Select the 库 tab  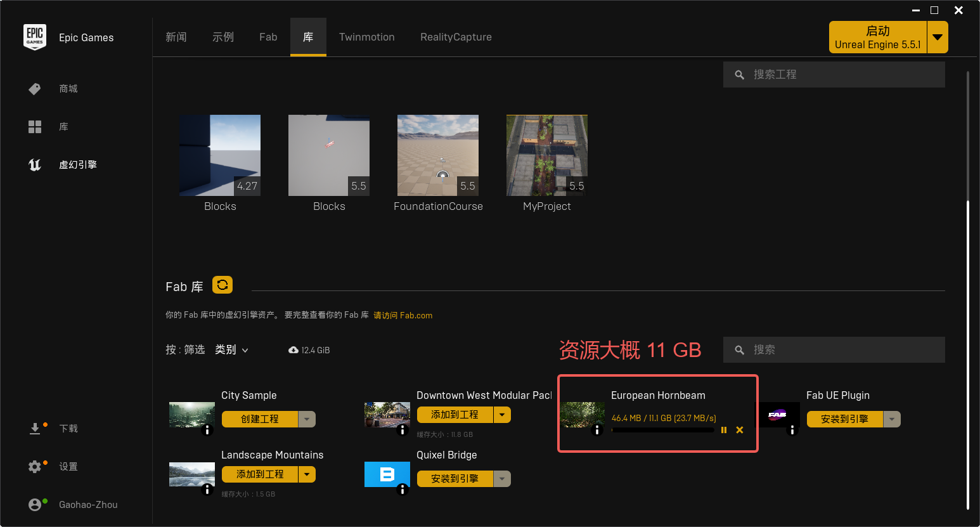(308, 37)
